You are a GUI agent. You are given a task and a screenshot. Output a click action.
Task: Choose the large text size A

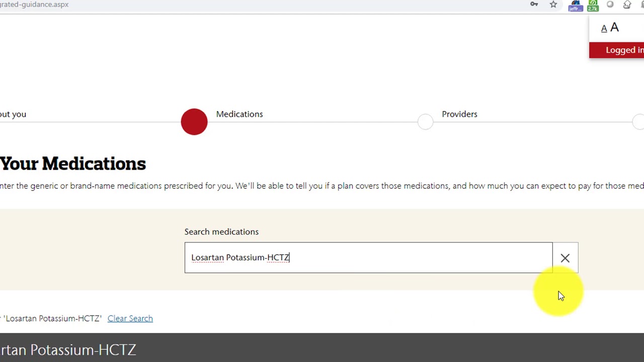[x=614, y=27]
